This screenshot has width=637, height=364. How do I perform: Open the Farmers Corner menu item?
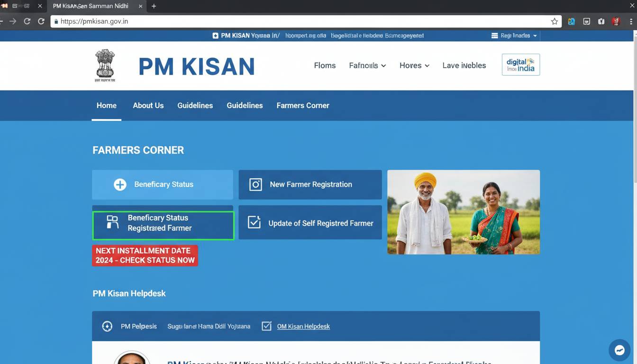(303, 105)
